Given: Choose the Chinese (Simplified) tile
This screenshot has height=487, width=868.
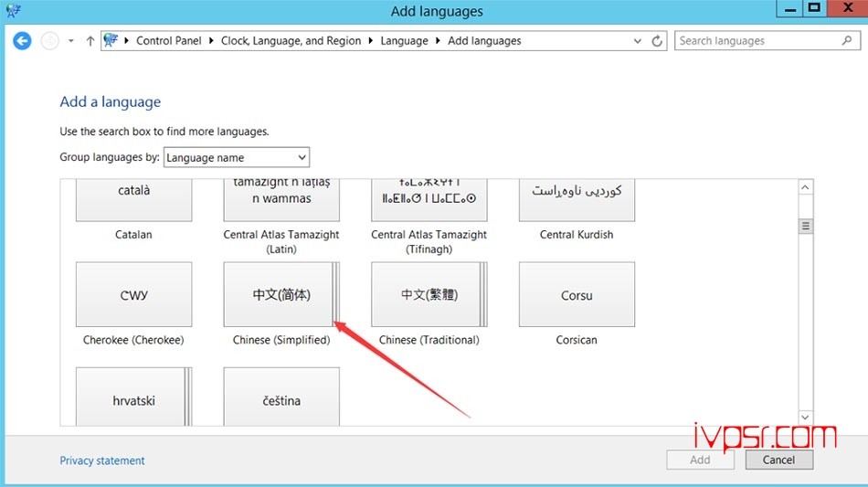Looking at the screenshot, I should [x=281, y=294].
